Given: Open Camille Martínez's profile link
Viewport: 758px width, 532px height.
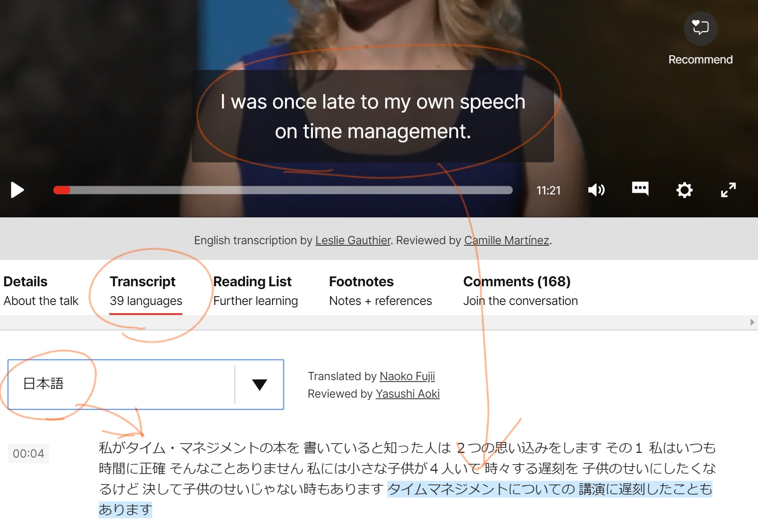Looking at the screenshot, I should pyautogui.click(x=507, y=240).
